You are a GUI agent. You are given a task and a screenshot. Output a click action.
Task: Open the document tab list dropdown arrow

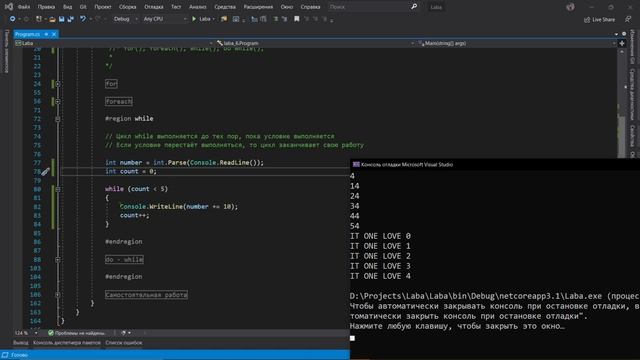616,34
